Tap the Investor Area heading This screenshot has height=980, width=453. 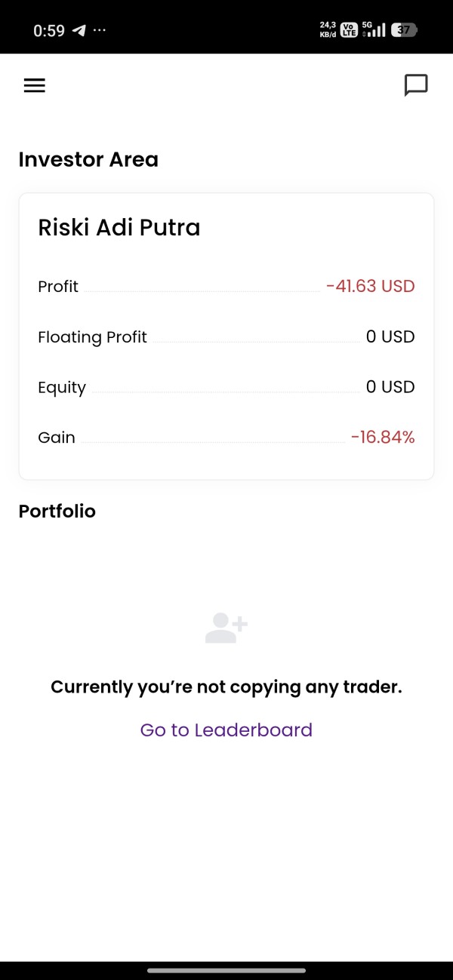pyautogui.click(x=88, y=159)
